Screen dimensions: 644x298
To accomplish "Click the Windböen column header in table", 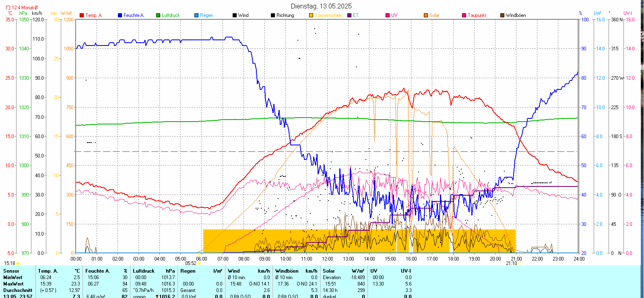I will coord(287,271).
